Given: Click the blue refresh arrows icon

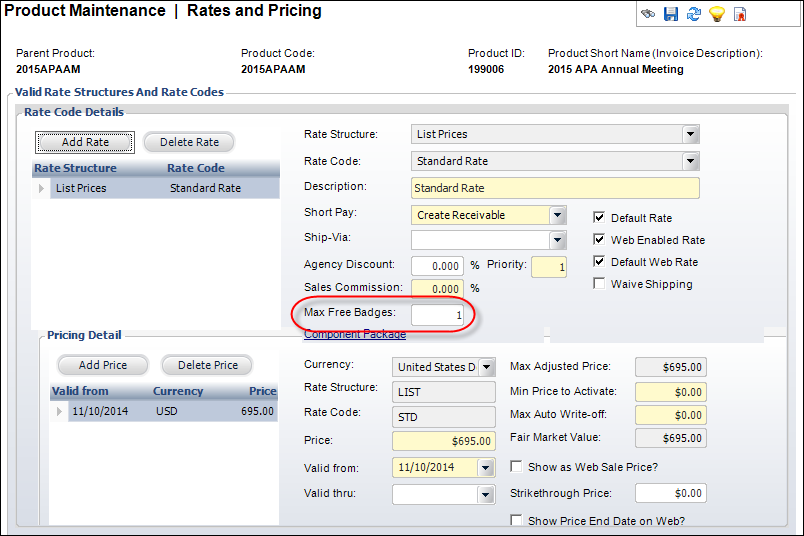Looking at the screenshot, I should [694, 14].
